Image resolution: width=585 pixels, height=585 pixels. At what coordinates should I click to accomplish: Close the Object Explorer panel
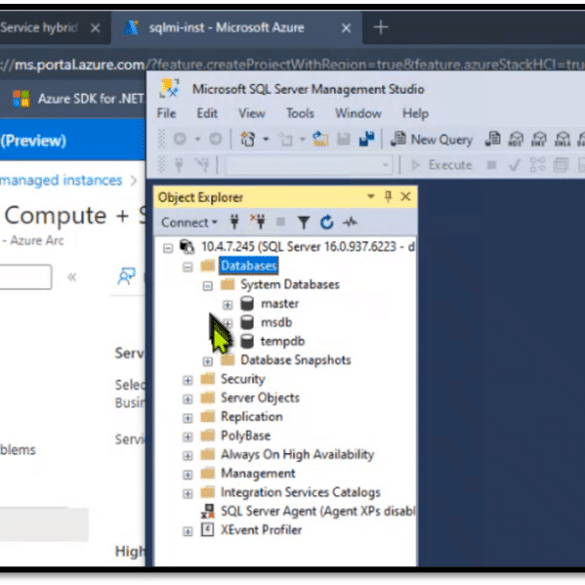coord(406,196)
